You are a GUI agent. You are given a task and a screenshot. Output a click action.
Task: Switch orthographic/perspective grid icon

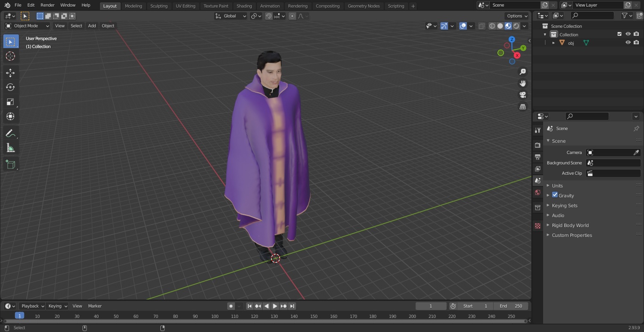tap(522, 107)
